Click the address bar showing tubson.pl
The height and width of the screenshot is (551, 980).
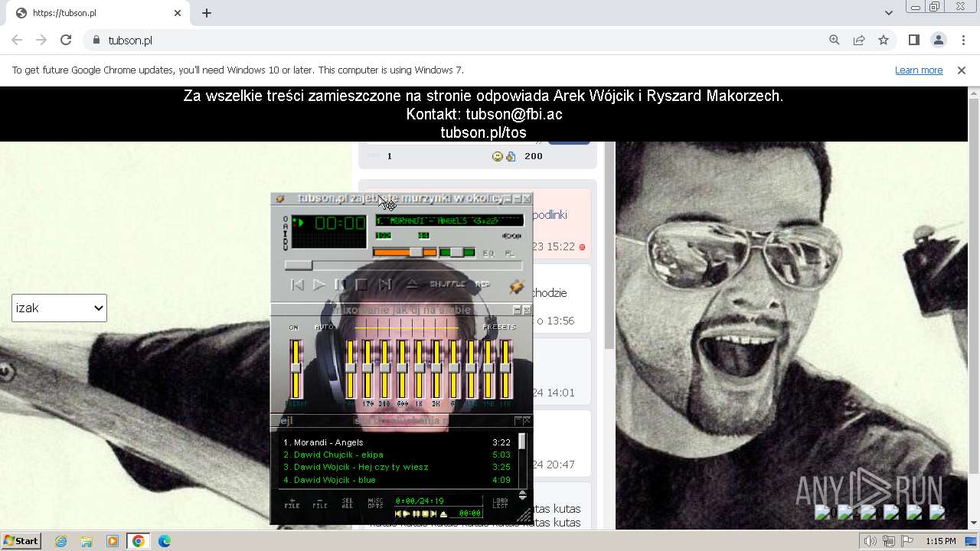click(452, 40)
